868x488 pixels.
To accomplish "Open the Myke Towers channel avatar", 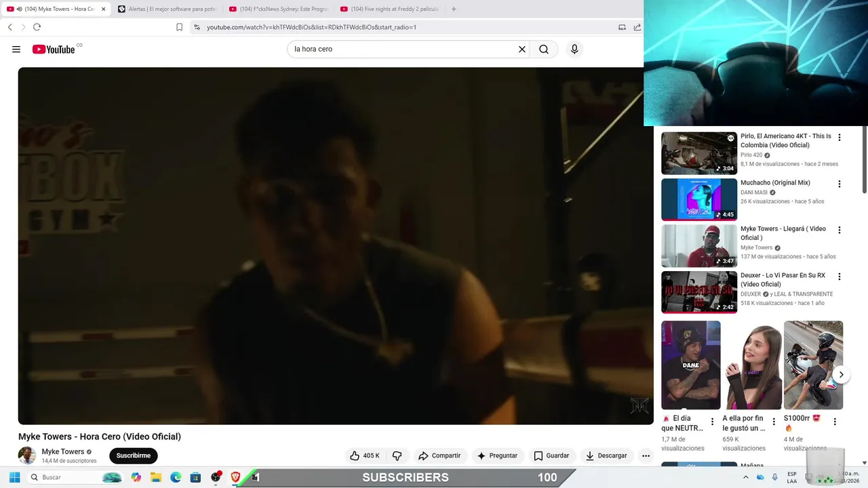I will (27, 455).
